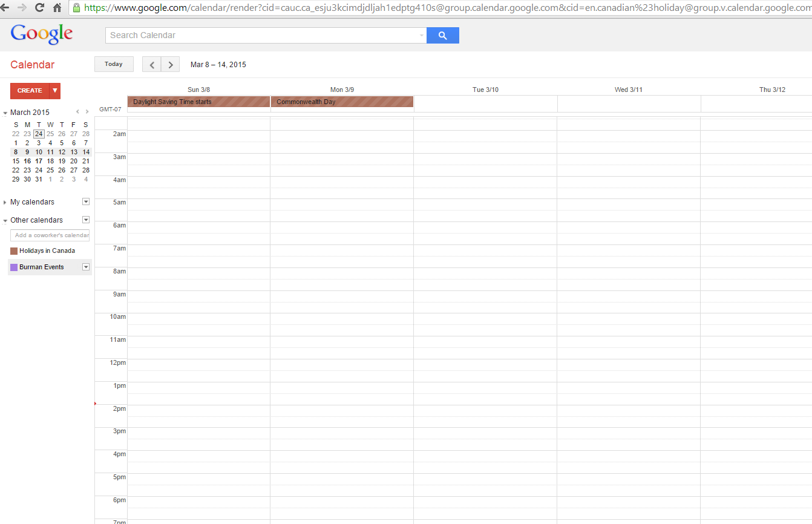Click the 3pm time label
The height and width of the screenshot is (524, 812).
coord(119,431)
